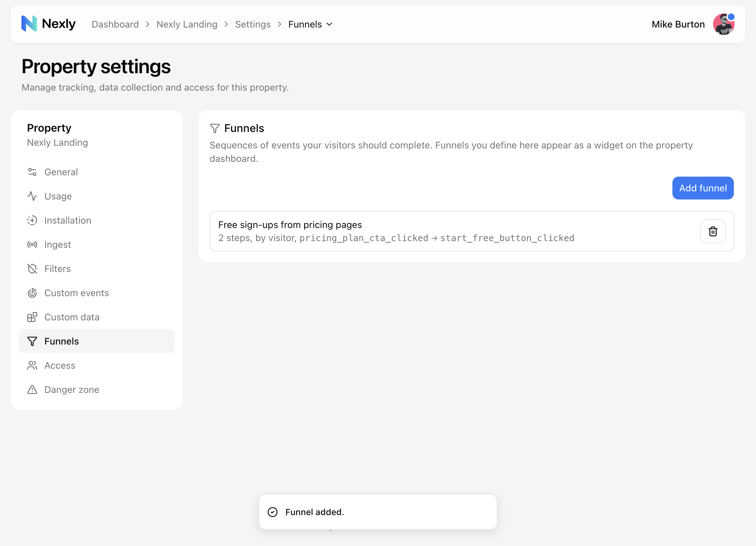Click the Property settings heading
This screenshot has width=756, height=546.
click(x=96, y=66)
